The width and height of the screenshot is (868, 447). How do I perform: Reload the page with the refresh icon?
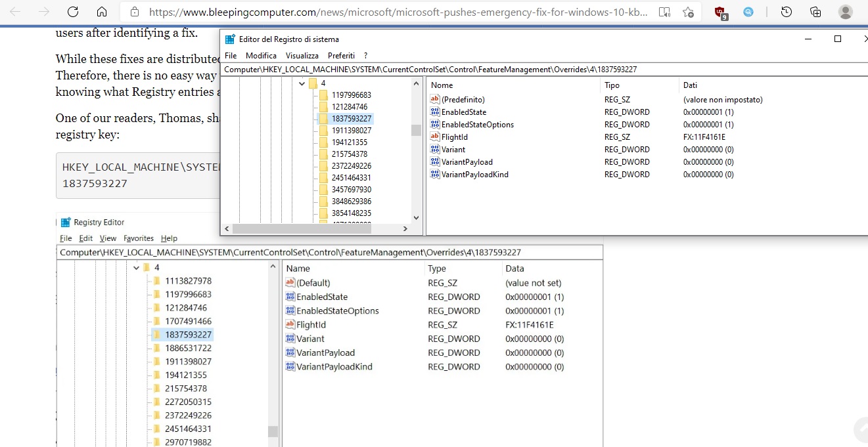point(73,12)
